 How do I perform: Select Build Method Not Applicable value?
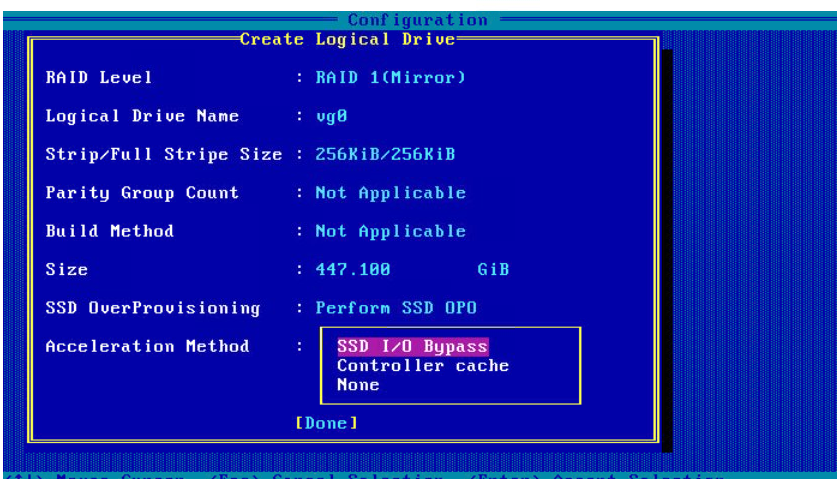click(x=390, y=231)
